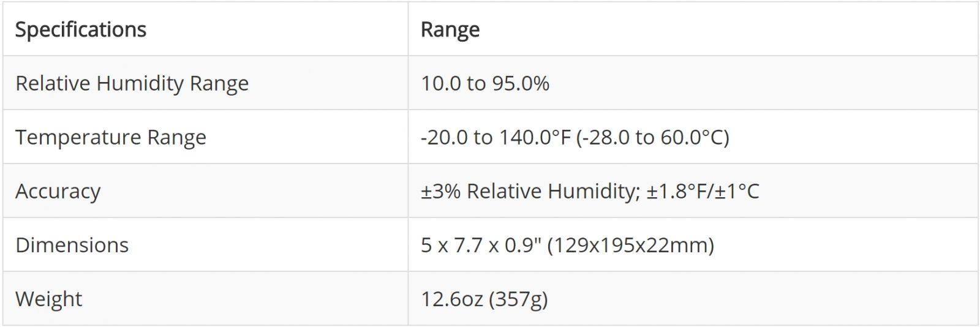Select the "Accuracy" row label
The height and width of the screenshot is (327, 980).
point(58,191)
